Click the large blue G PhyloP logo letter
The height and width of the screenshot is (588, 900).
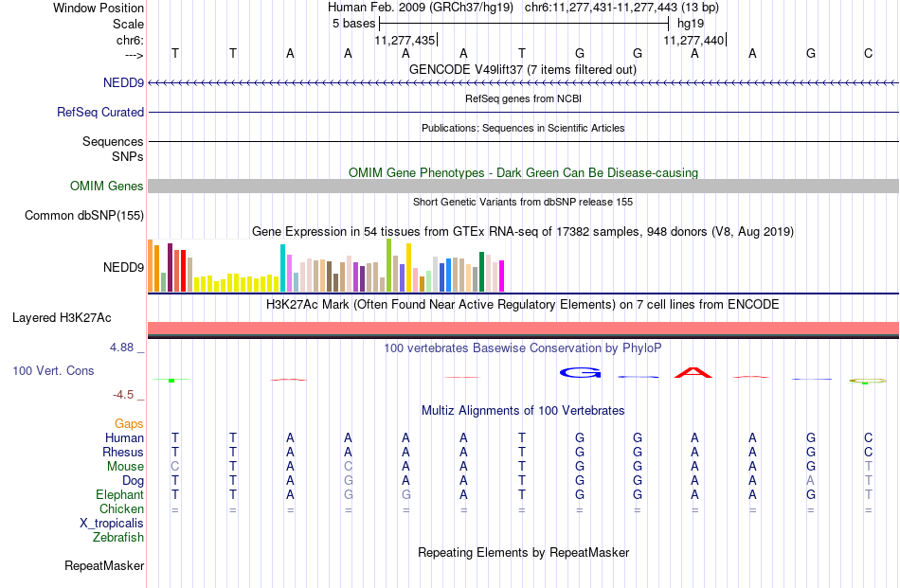point(581,373)
